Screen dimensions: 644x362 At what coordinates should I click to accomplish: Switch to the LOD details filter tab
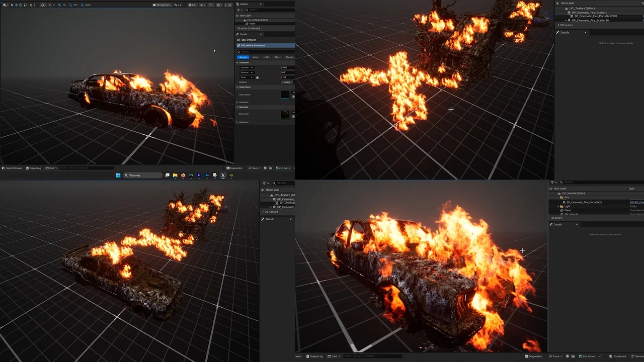point(267,57)
